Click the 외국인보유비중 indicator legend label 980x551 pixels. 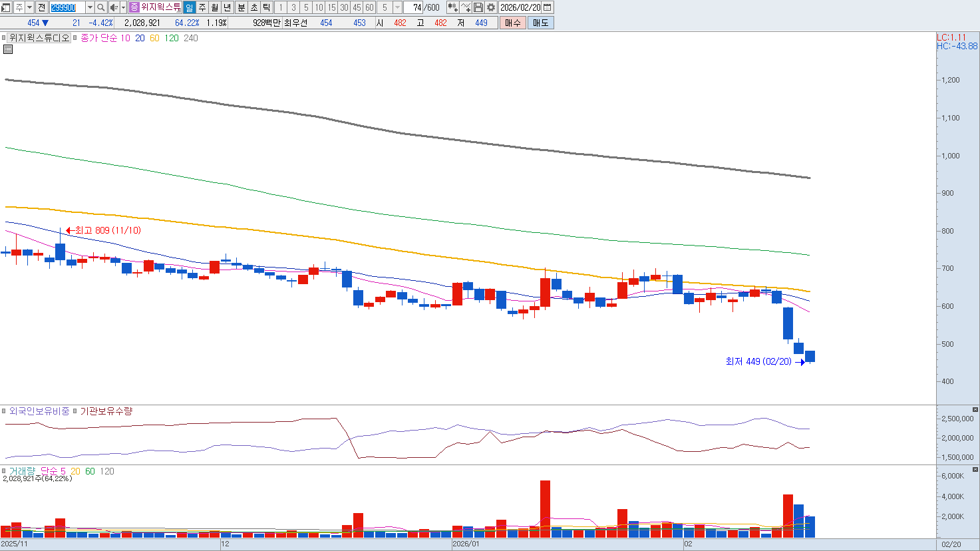[39, 411]
